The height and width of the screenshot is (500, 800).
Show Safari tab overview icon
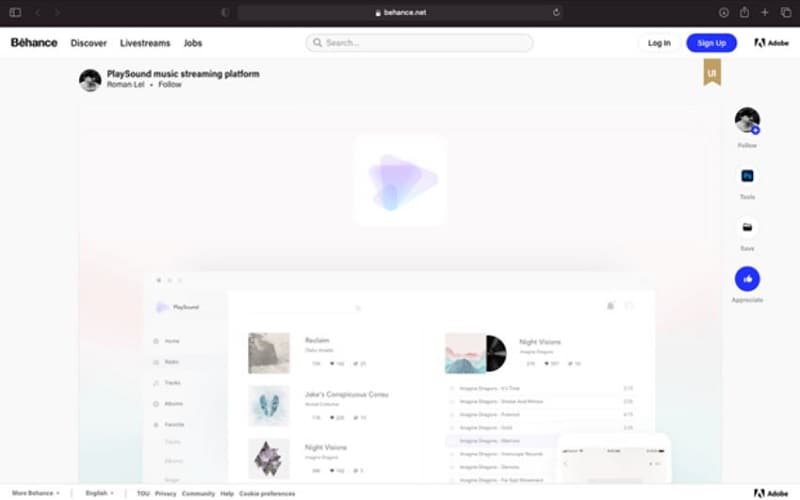click(786, 12)
